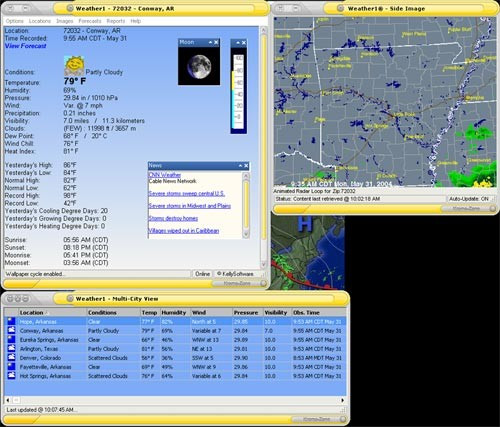Viewport: 500px width, 427px height.
Task: Open the Storms destroy homes headline
Action: pyautogui.click(x=173, y=218)
